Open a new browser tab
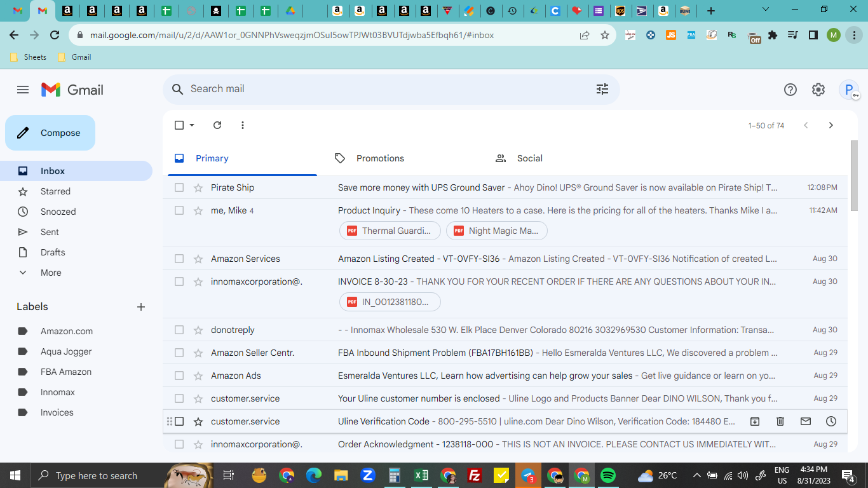 pyautogui.click(x=711, y=11)
